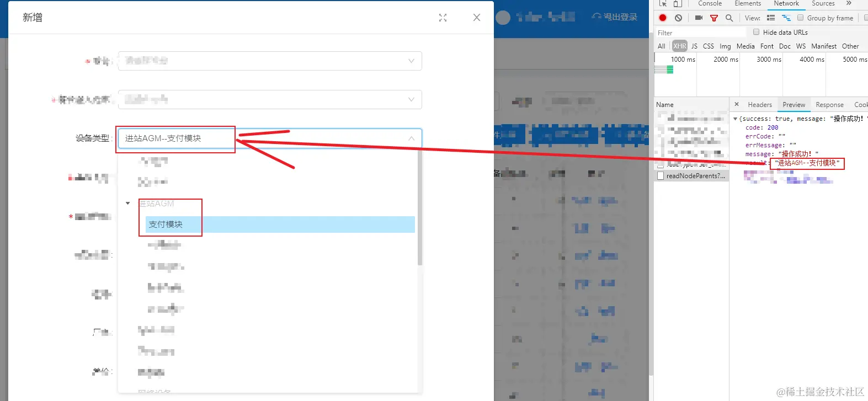Collapse the 进站AGM tree node arrow
Viewport: 868px width, 401px height.
[x=127, y=204]
